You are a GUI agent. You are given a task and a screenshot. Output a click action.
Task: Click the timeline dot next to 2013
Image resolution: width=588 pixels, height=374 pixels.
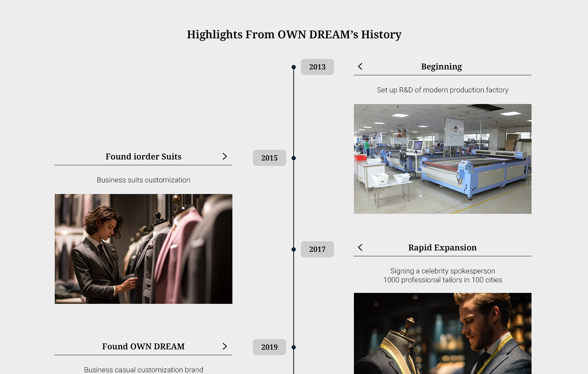click(x=294, y=67)
